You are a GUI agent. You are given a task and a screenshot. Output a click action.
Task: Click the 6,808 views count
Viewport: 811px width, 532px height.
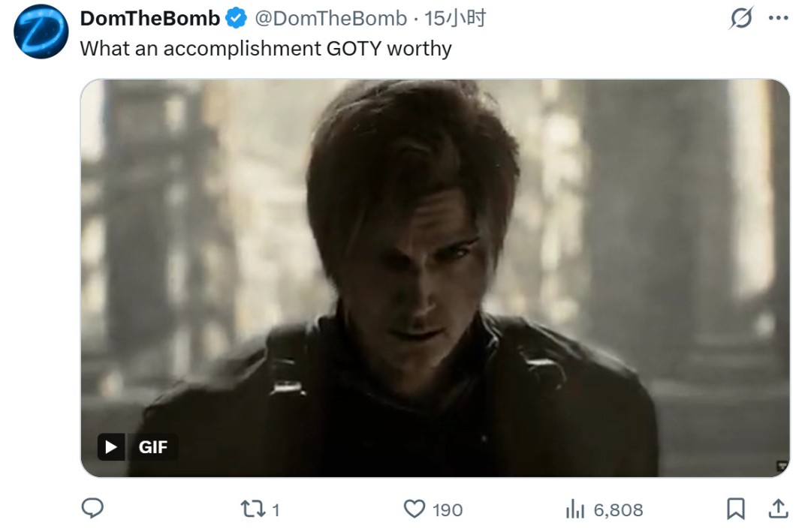pos(618,510)
